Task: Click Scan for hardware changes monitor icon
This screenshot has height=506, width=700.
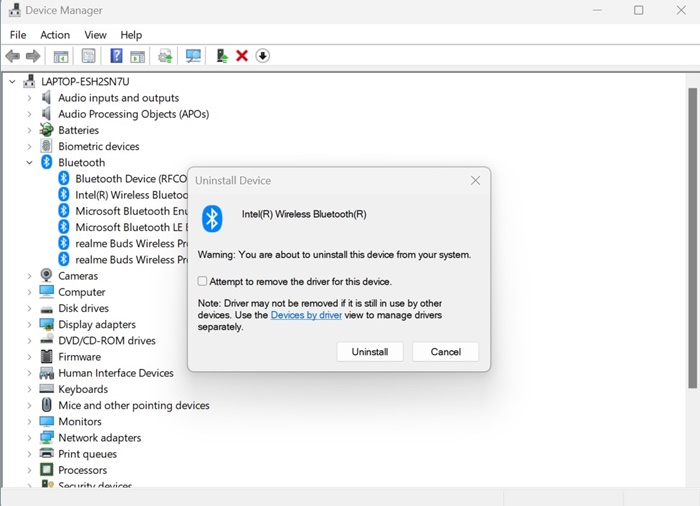Action: click(x=193, y=56)
